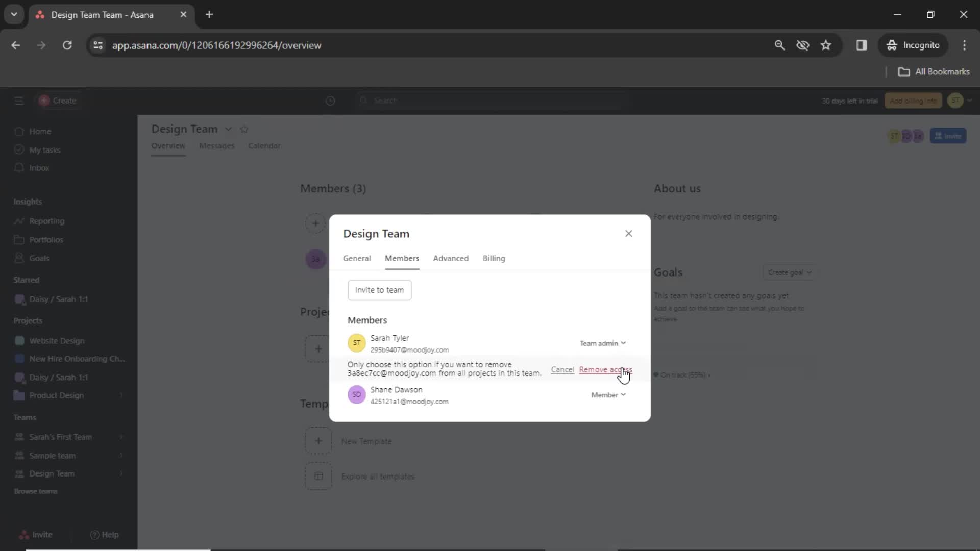Open the Messages tab for Design Team

(x=217, y=145)
